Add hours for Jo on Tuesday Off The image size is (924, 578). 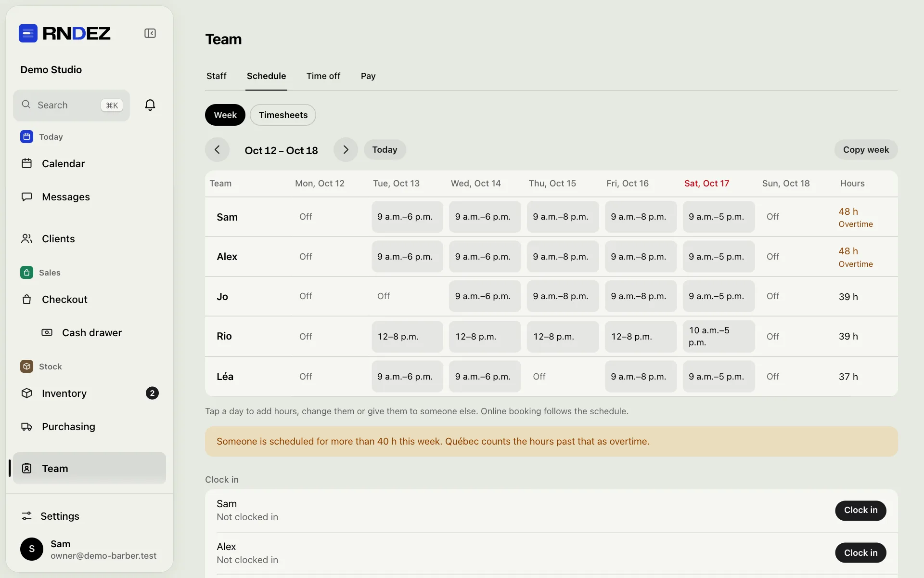click(407, 296)
